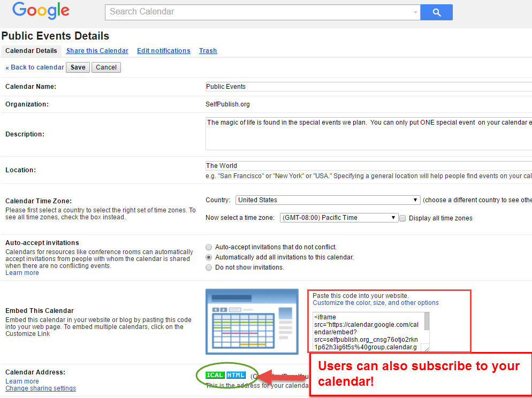This screenshot has width=532, height=398.
Task: Open the Google logo homepage link
Action: 41,11
